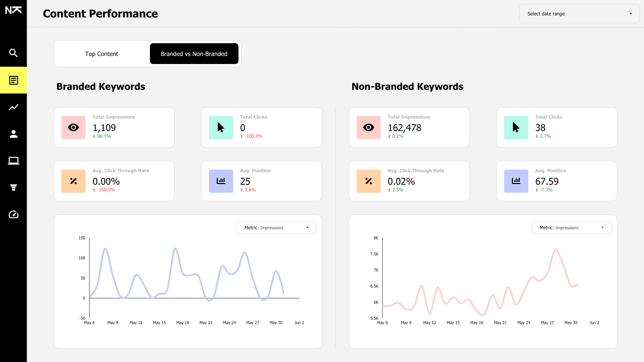Click the user profile sidebar icon
This screenshot has height=362, width=644.
coord(13,134)
